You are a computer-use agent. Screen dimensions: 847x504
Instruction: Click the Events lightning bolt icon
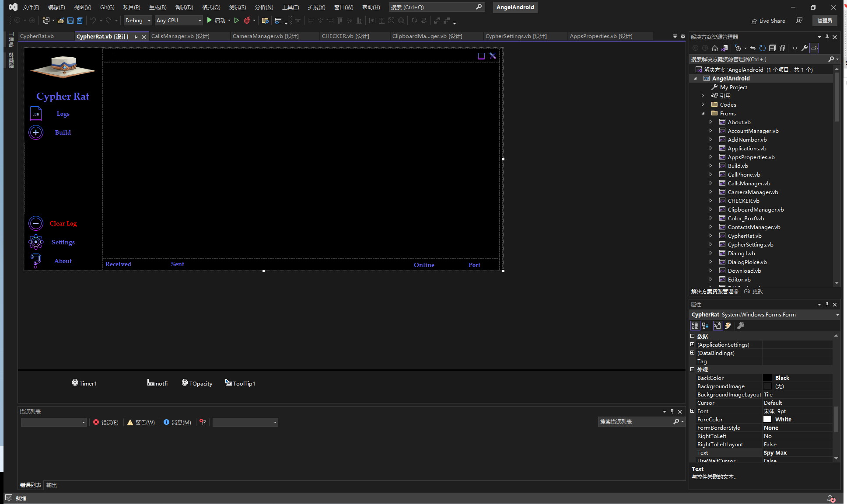pos(728,326)
